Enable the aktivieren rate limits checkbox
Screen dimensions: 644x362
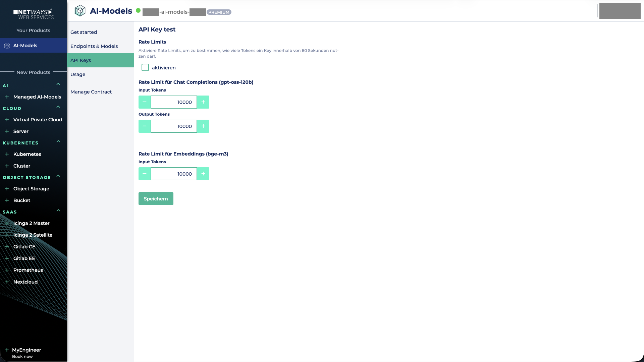145,67
